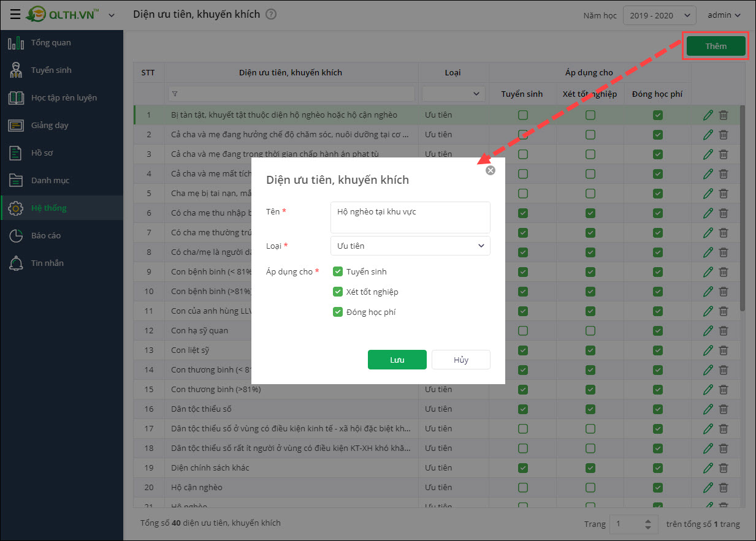Toggle Xét tốt nghiệp checkbox in row 1
The height and width of the screenshot is (541, 756).
pos(590,115)
